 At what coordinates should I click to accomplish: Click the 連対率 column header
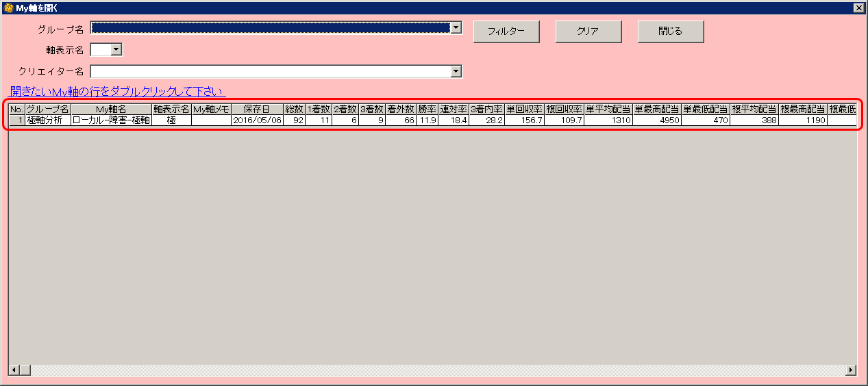pyautogui.click(x=454, y=109)
